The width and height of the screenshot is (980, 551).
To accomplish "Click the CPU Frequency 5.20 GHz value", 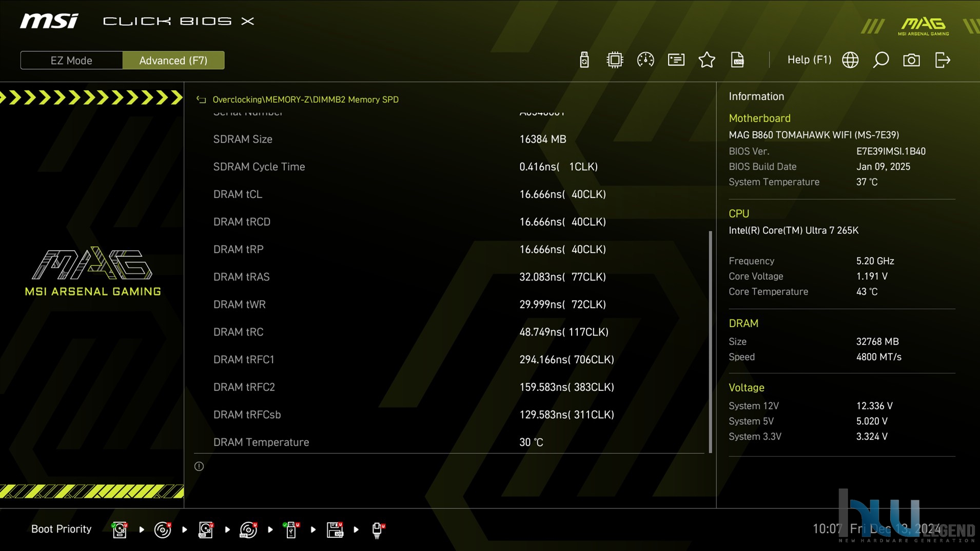I will 875,261.
